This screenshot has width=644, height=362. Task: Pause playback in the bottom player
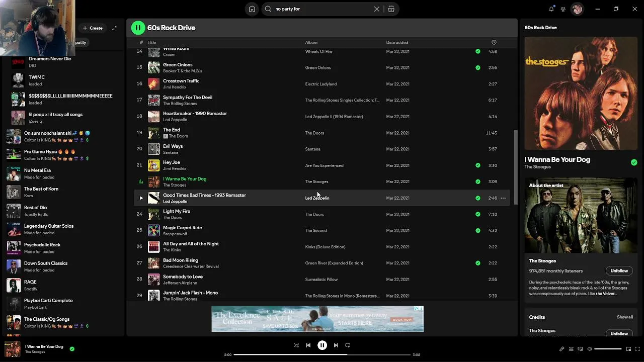322,345
